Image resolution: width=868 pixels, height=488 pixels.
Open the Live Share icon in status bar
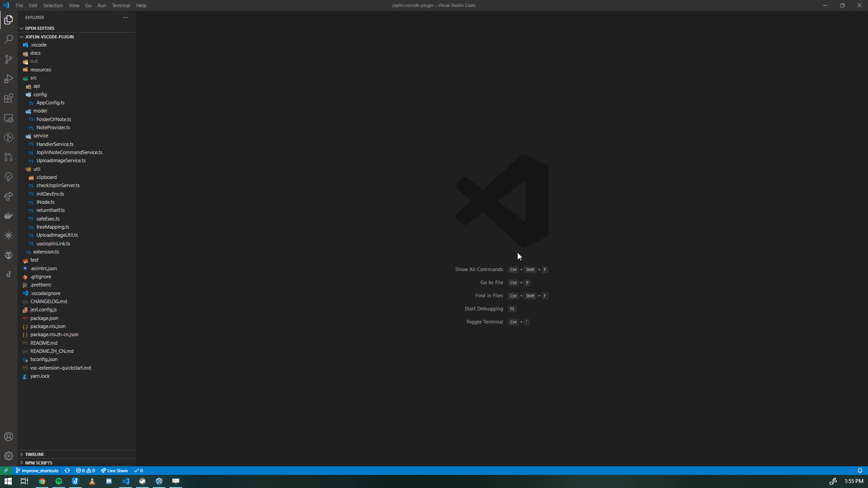(114, 470)
